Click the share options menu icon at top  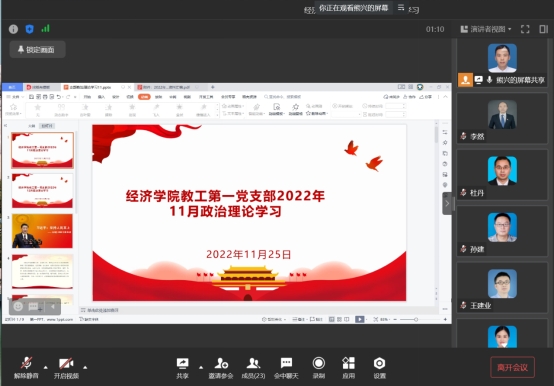pyautogui.click(x=401, y=7)
